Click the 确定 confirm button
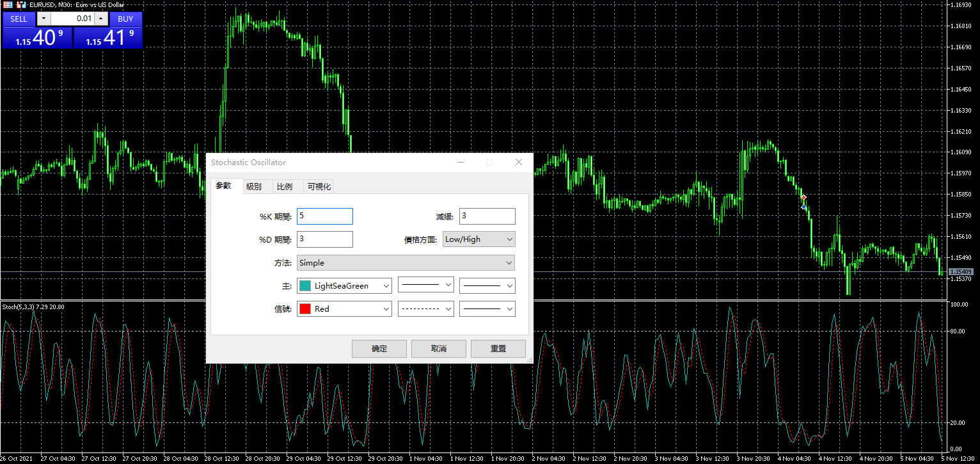This screenshot has width=980, height=464. pyautogui.click(x=379, y=349)
